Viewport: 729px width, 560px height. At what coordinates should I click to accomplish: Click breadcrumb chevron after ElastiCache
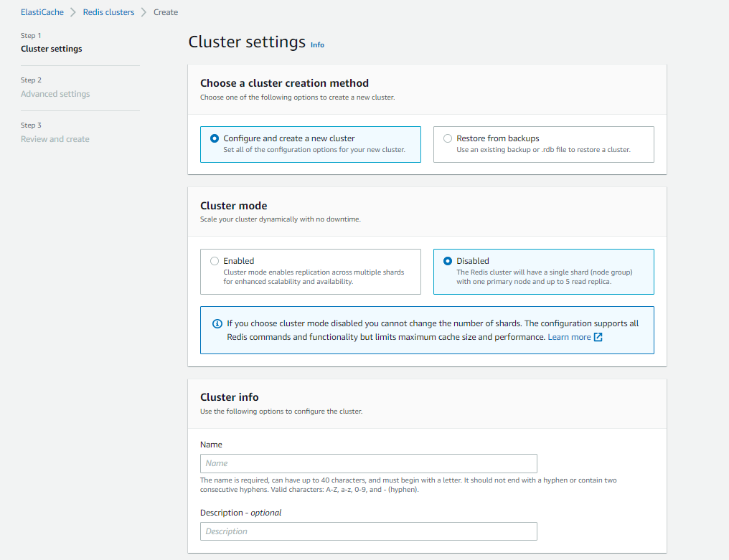coord(73,12)
